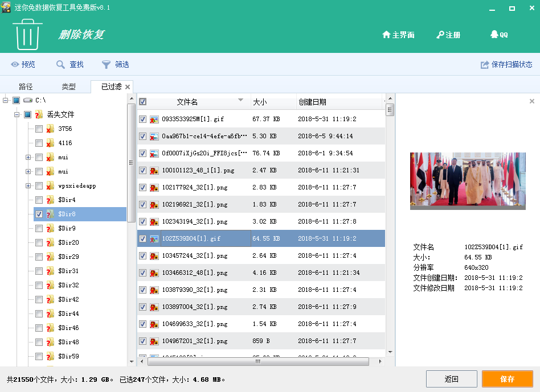540x392 pixels.
Task: Click the preview image thumbnail
Action: (x=468, y=181)
